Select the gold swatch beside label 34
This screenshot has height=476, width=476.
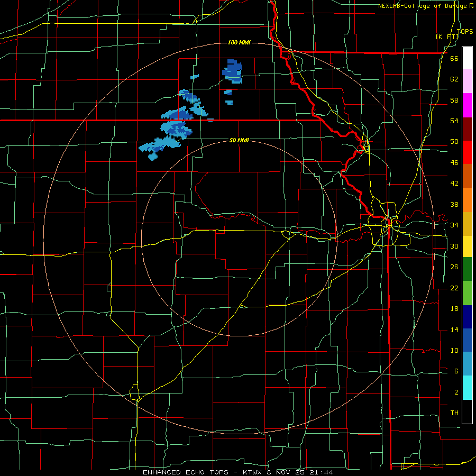[x=467, y=224]
